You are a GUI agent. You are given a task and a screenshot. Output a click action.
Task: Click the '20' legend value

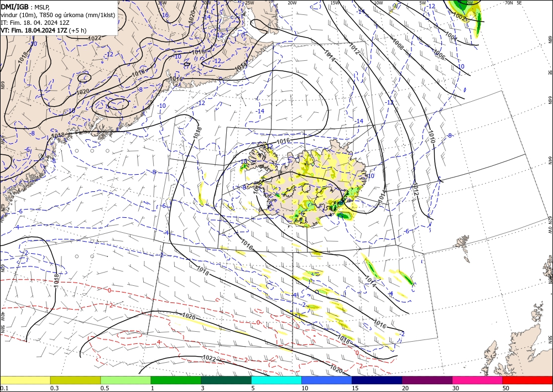pos(405,388)
